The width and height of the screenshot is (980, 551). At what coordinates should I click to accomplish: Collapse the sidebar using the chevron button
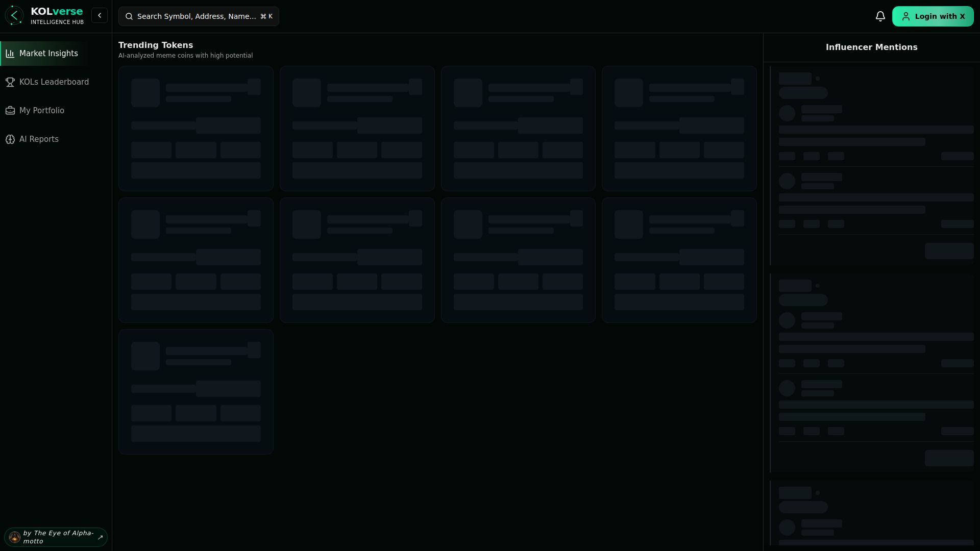coord(100,15)
